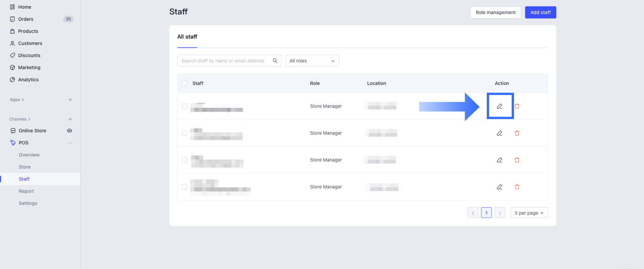Click the edit pencil icon in second staff row

pos(499,133)
